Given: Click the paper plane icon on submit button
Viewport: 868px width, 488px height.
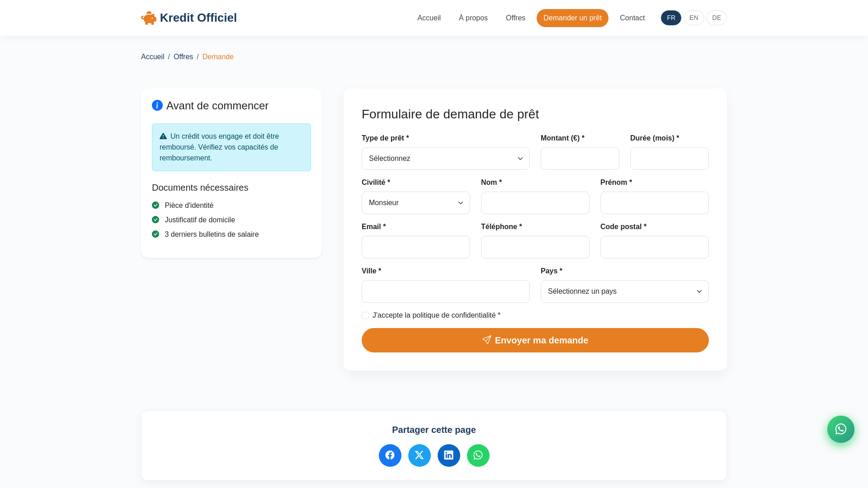Looking at the screenshot, I should 487,340.
